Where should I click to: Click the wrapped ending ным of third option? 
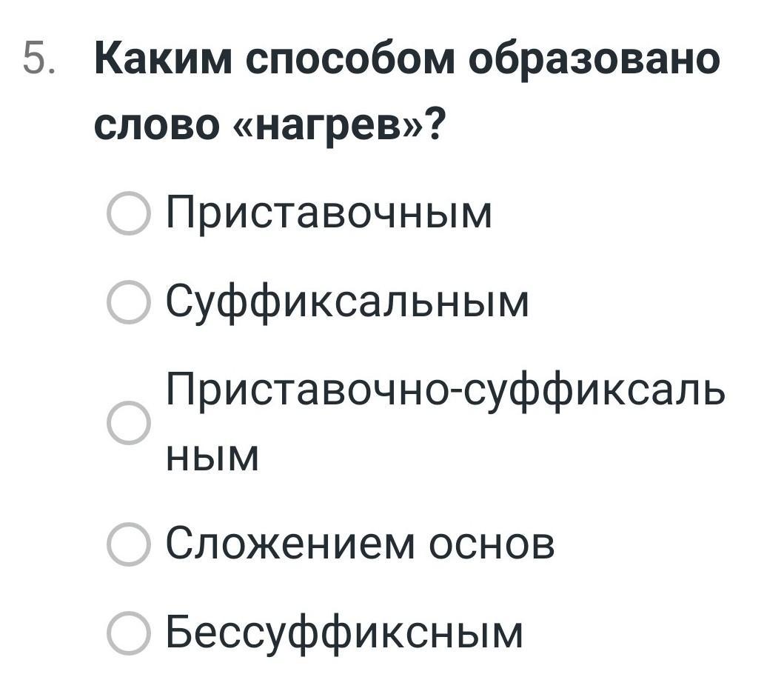coord(212,456)
